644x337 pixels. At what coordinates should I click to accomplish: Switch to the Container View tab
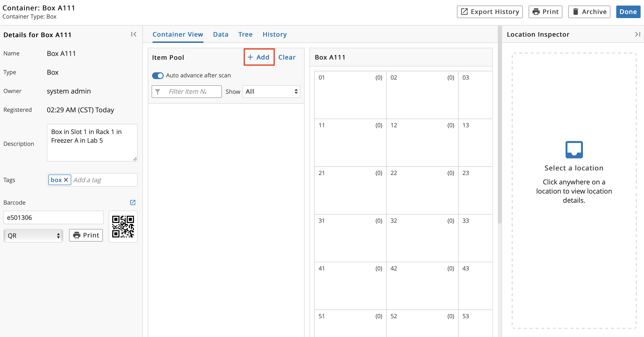(x=178, y=34)
